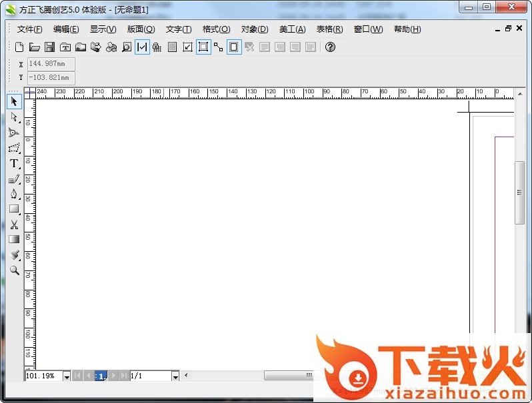Toggle the highlighted frame border display button

point(234,47)
